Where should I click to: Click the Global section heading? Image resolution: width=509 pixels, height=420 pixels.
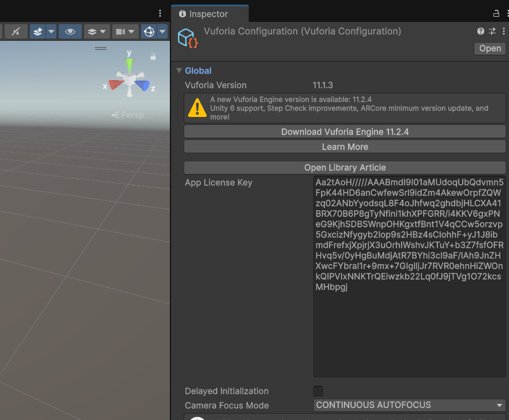click(x=198, y=71)
